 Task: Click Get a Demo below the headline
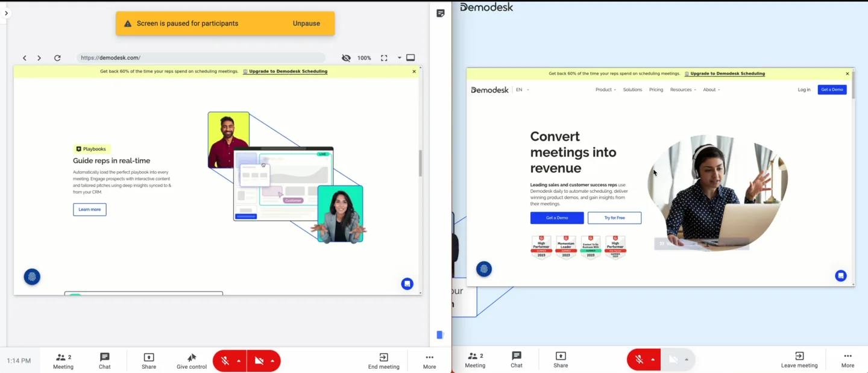(x=557, y=218)
